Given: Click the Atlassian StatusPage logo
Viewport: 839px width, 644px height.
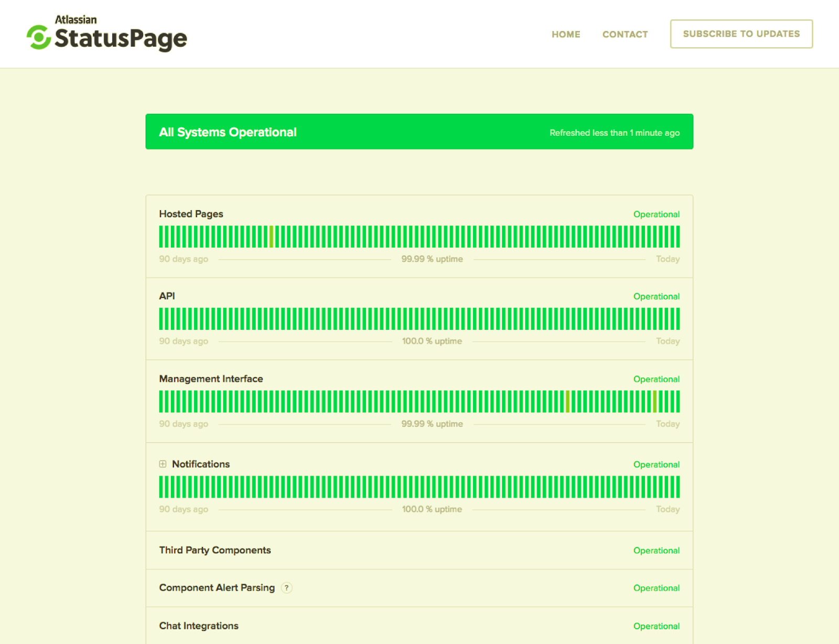Looking at the screenshot, I should tap(107, 33).
